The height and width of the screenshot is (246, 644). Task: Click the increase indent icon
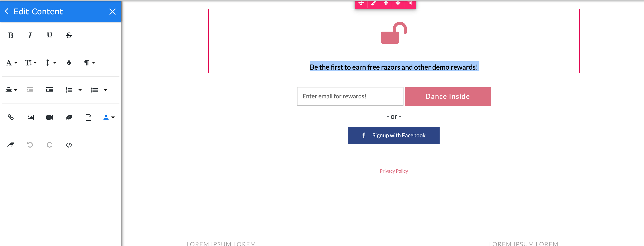(50, 90)
